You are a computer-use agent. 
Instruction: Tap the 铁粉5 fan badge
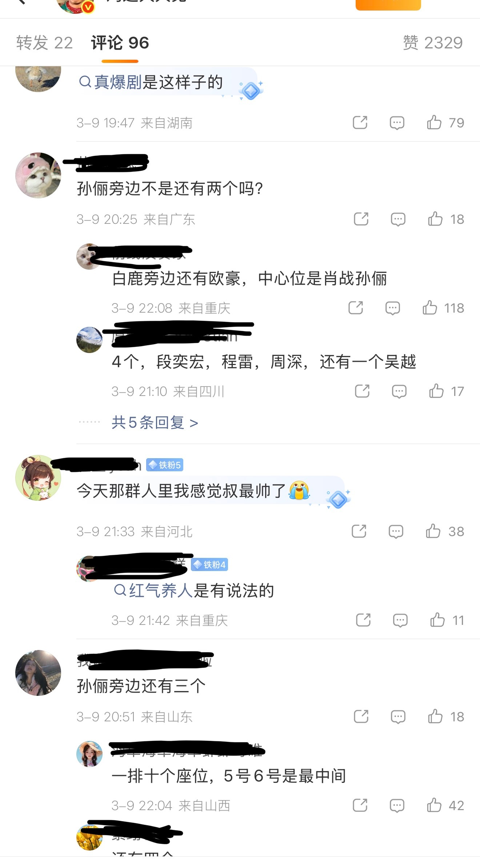click(x=165, y=465)
